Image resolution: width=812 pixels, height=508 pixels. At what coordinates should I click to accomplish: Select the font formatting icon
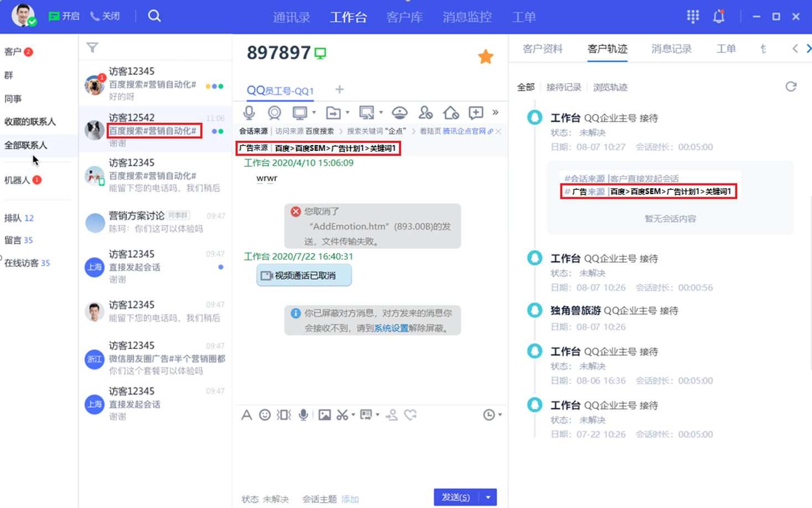point(246,414)
